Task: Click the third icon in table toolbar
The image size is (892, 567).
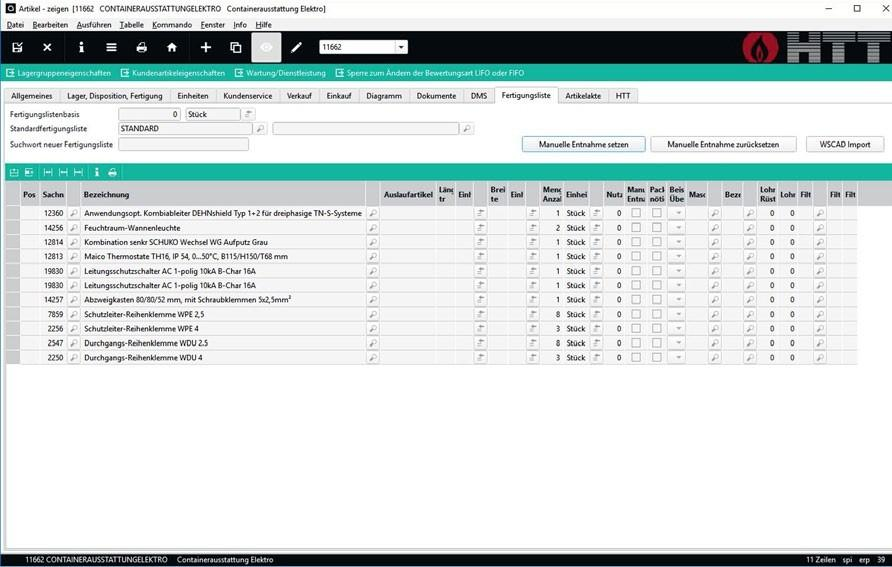Action: tap(48, 172)
